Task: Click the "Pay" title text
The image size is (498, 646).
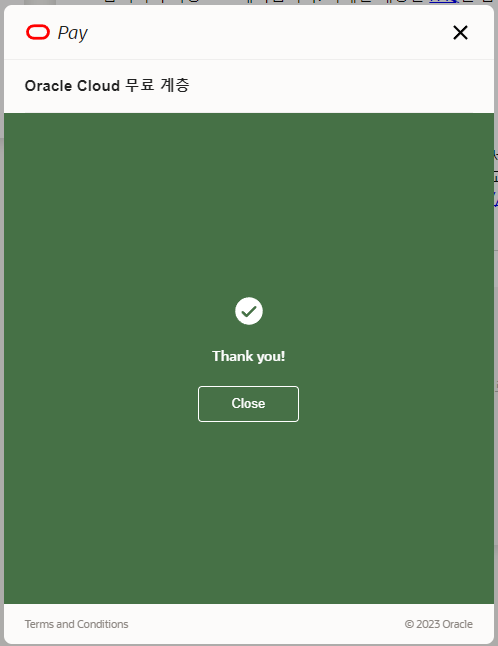Action: tap(72, 33)
